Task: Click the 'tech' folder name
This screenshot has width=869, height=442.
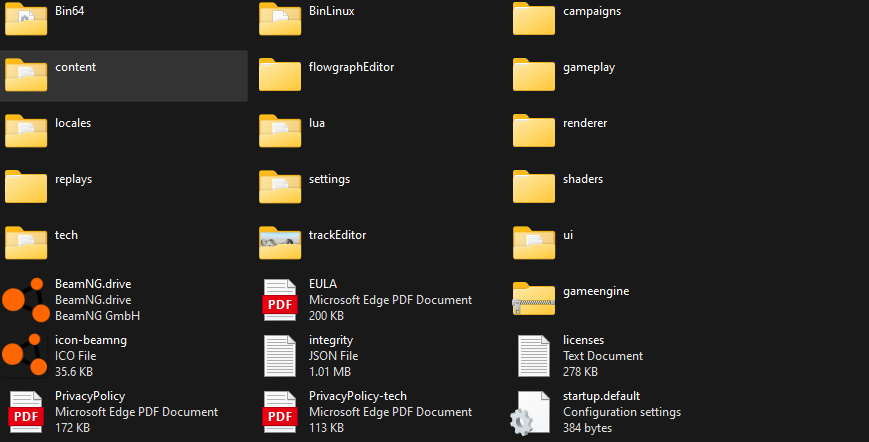Action: point(66,235)
